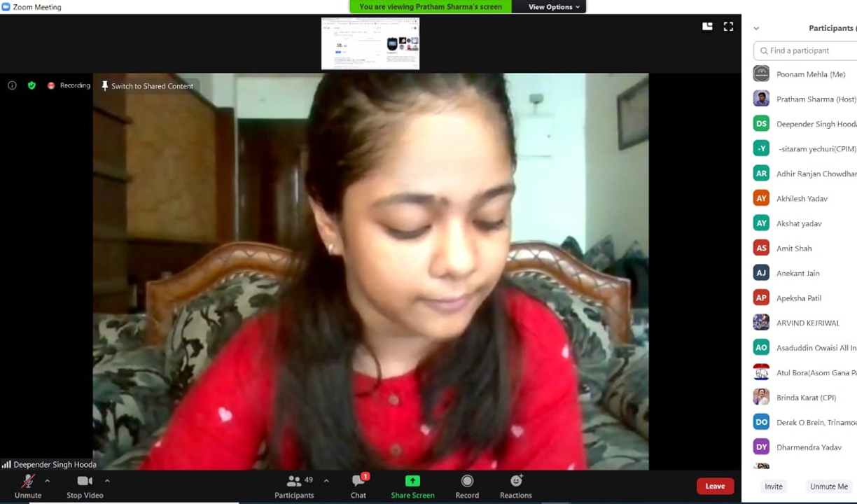Select Atul Bora(Asom Gana Pa participant row
This screenshot has height=504, width=857.
[x=805, y=372]
